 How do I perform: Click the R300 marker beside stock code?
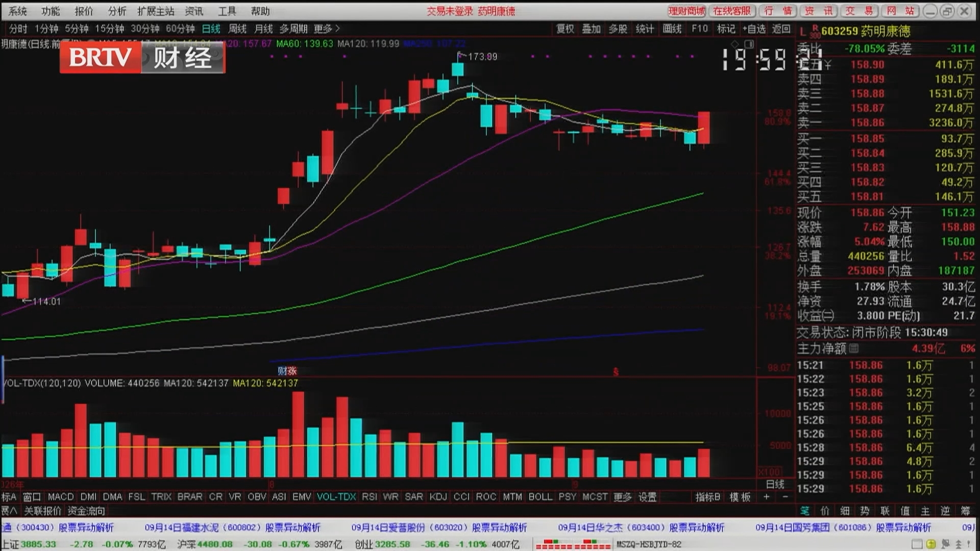pyautogui.click(x=815, y=32)
